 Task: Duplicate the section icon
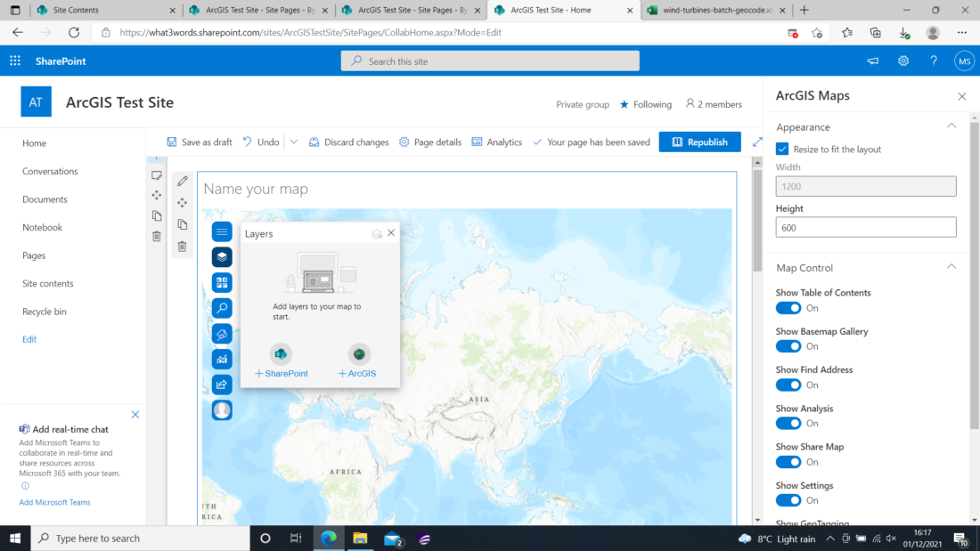[156, 216]
